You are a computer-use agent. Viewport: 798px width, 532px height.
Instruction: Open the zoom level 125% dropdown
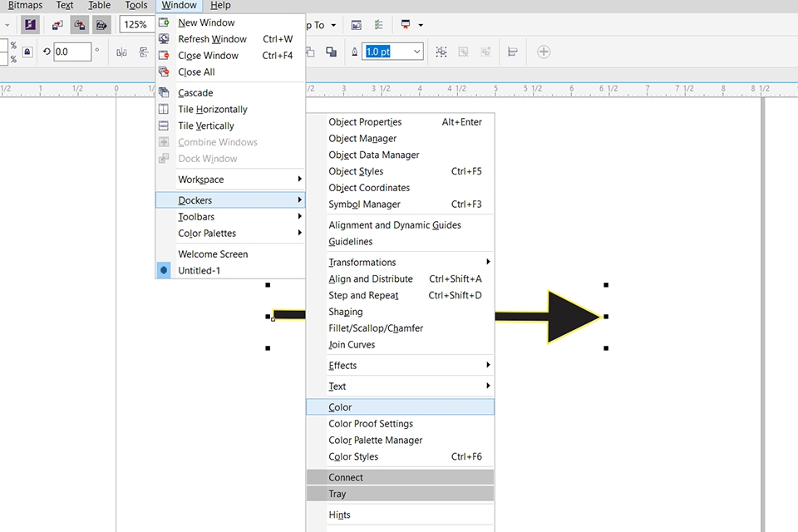(137, 25)
